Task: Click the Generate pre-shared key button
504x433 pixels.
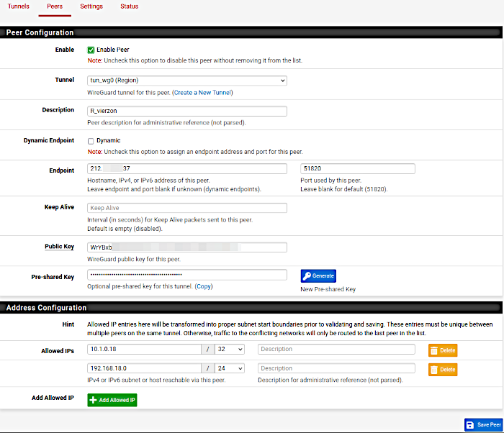Action: coord(318,275)
